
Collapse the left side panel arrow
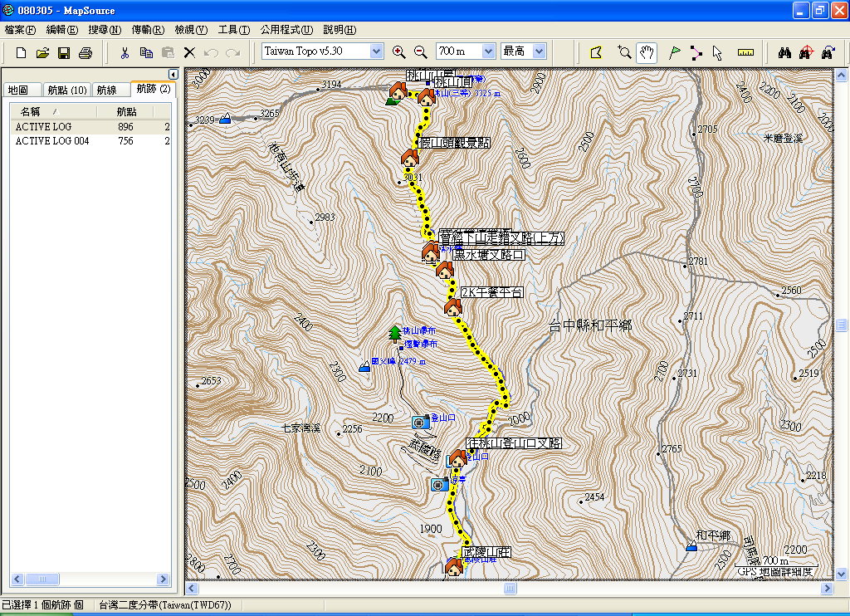[173, 74]
